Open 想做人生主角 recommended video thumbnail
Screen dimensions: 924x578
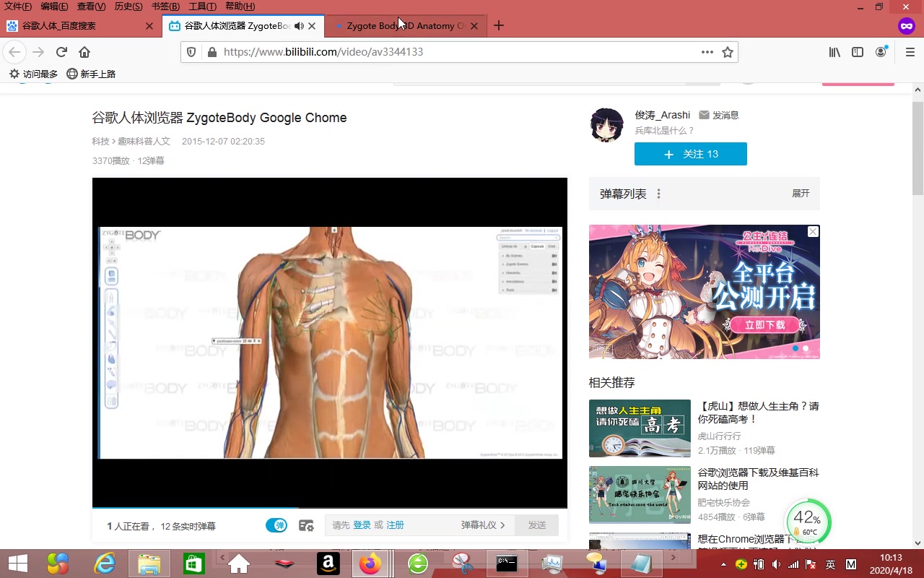point(640,428)
